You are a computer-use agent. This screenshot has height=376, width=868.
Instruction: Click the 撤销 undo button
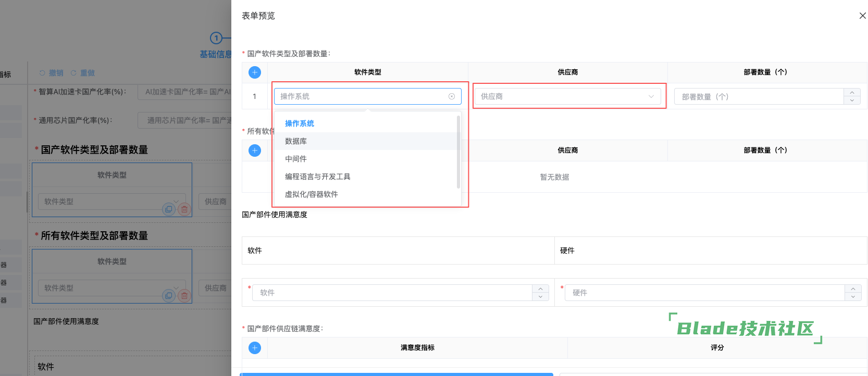tap(52, 73)
